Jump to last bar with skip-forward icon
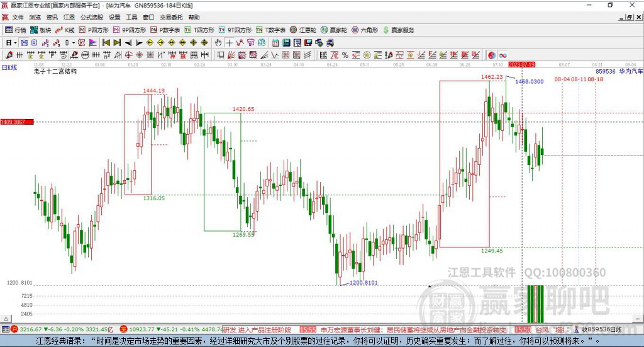 click(x=117, y=43)
